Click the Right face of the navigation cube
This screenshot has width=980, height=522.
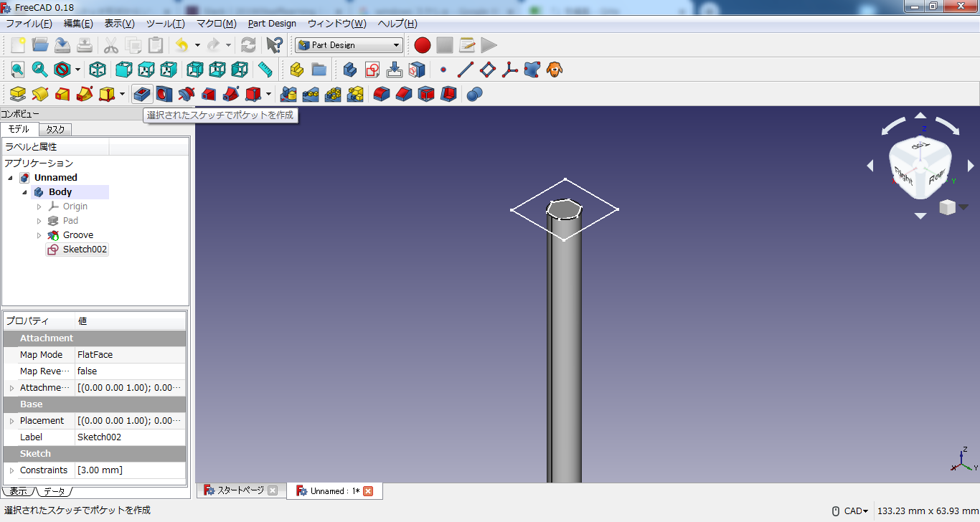(904, 176)
